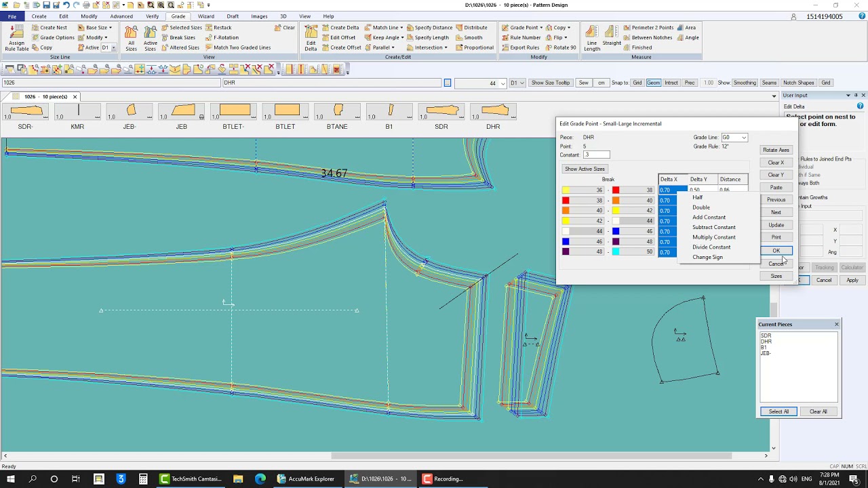
Task: Choose the Line Length measure tool
Action: [x=592, y=37]
